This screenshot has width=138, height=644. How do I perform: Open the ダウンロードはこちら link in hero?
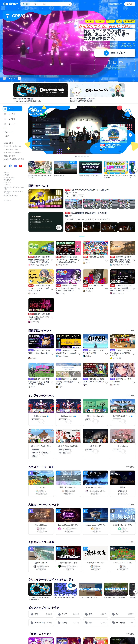115,69
